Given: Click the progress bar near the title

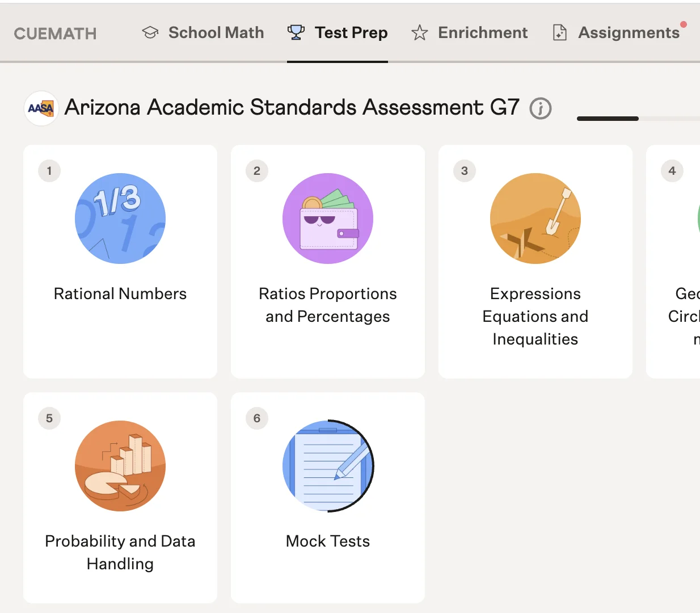Looking at the screenshot, I should point(638,119).
